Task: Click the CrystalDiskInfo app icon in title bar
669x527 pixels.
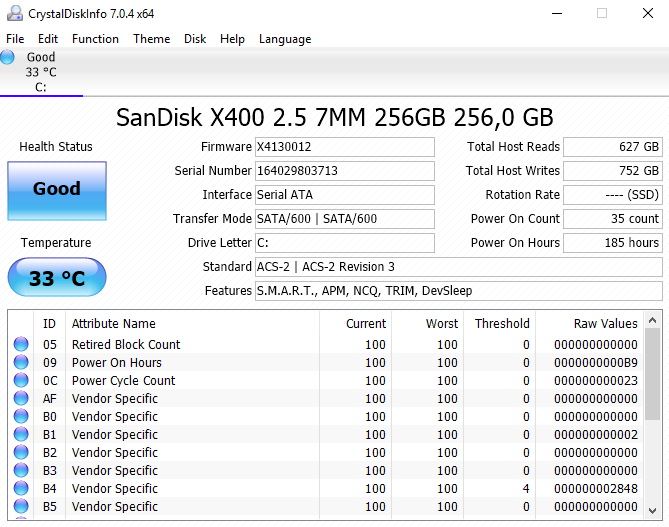Action: 13,13
